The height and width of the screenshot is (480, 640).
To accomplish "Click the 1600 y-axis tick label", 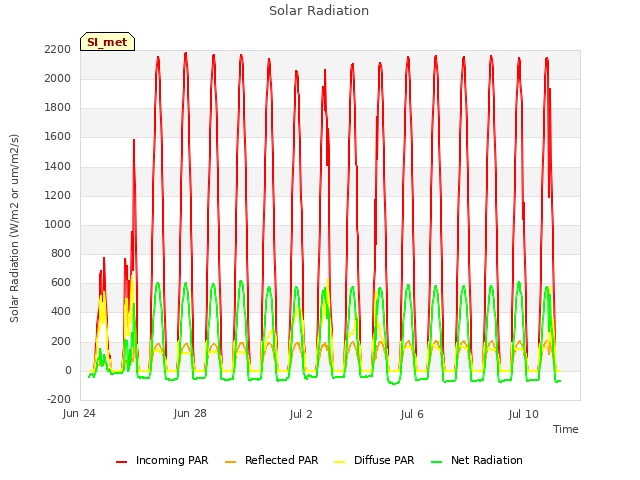I will tap(58, 137).
